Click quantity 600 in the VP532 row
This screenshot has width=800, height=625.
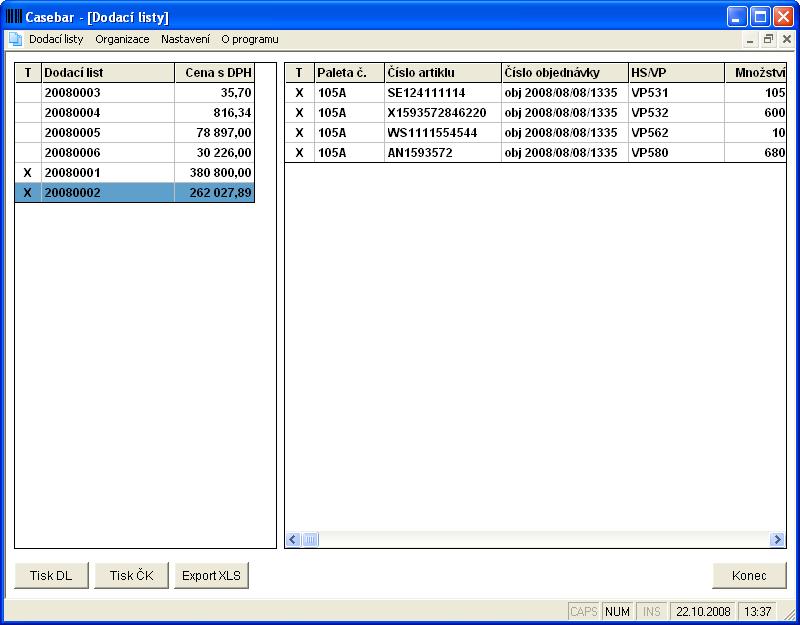pyautogui.click(x=774, y=112)
